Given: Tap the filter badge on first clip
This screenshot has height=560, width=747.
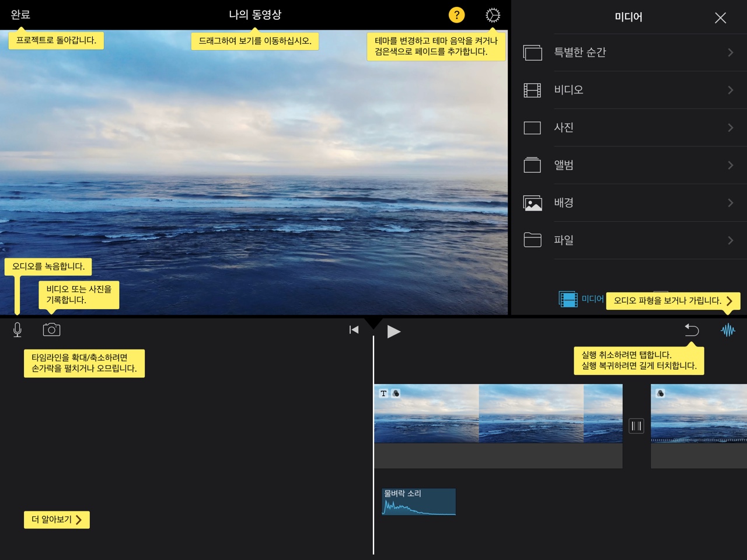Looking at the screenshot, I should [x=396, y=393].
